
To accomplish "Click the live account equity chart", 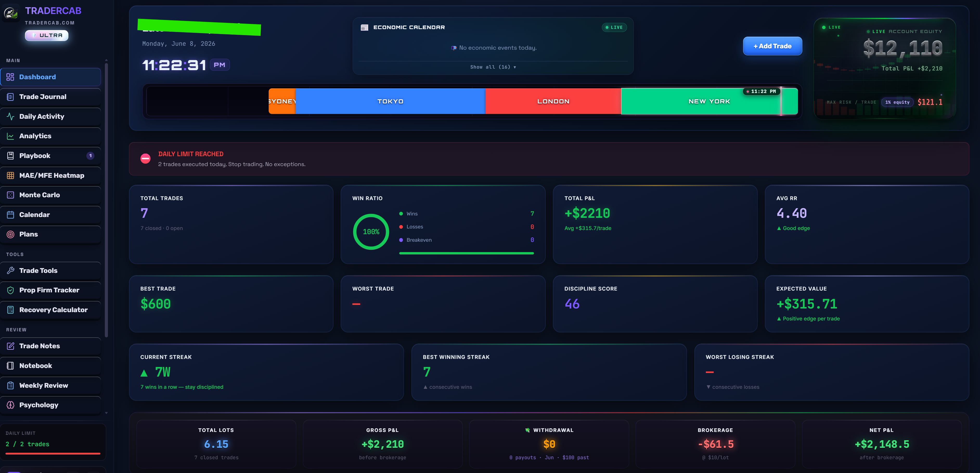I will pos(885,68).
